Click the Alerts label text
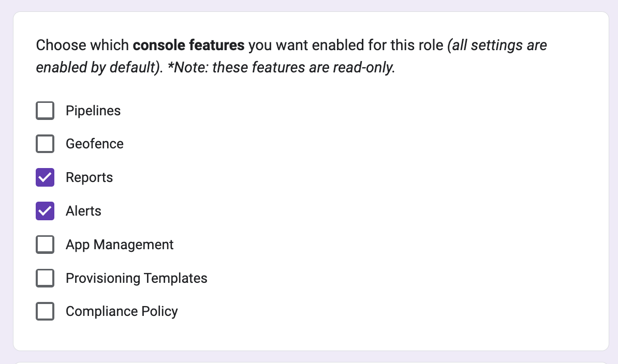This screenshot has width=618, height=364. pos(83,211)
